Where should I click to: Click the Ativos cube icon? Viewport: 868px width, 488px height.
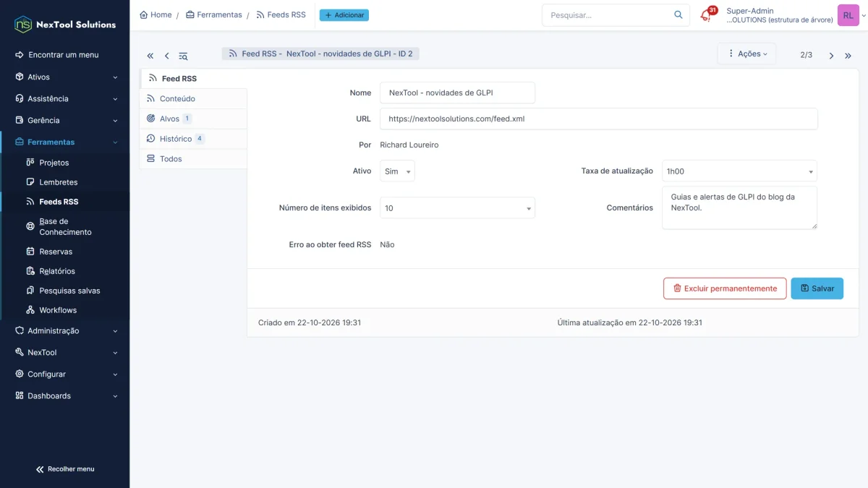point(20,77)
